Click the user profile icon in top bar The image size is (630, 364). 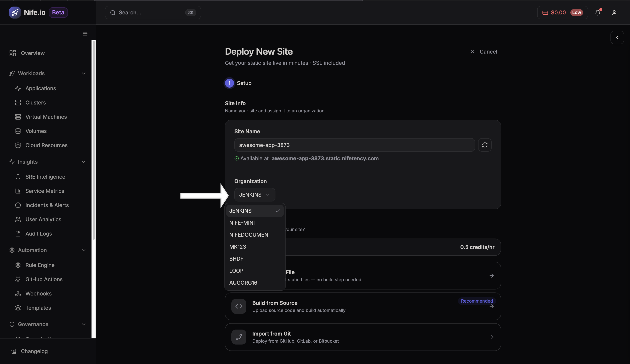pos(614,13)
